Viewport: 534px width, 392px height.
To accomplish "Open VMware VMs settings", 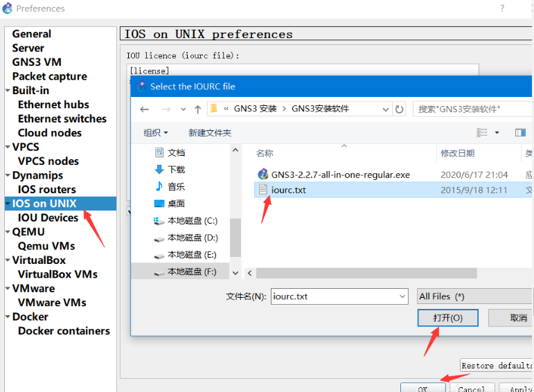I will click(x=52, y=303).
